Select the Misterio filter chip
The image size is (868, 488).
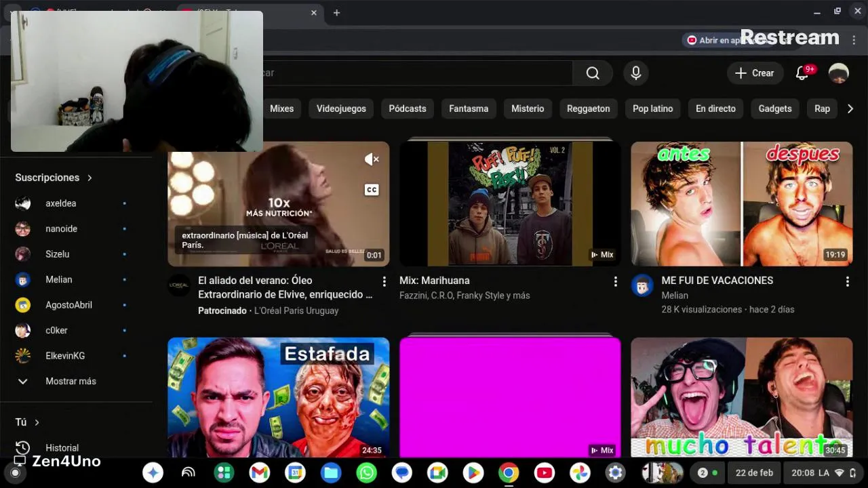528,108
